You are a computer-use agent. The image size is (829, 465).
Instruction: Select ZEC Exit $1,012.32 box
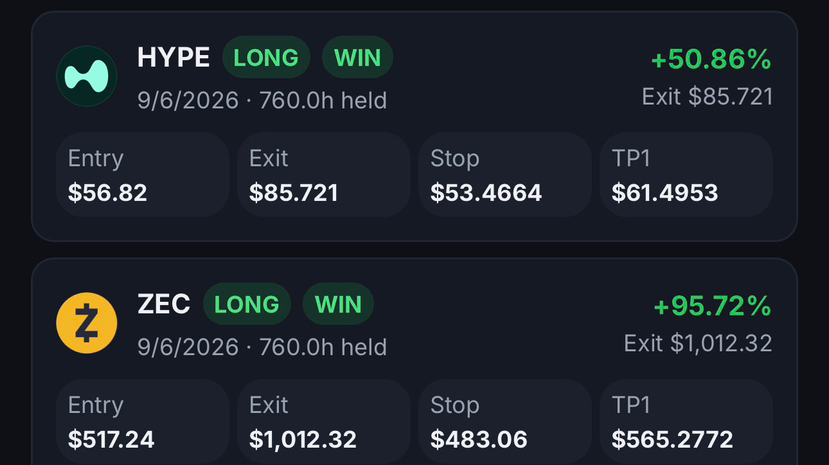click(324, 422)
